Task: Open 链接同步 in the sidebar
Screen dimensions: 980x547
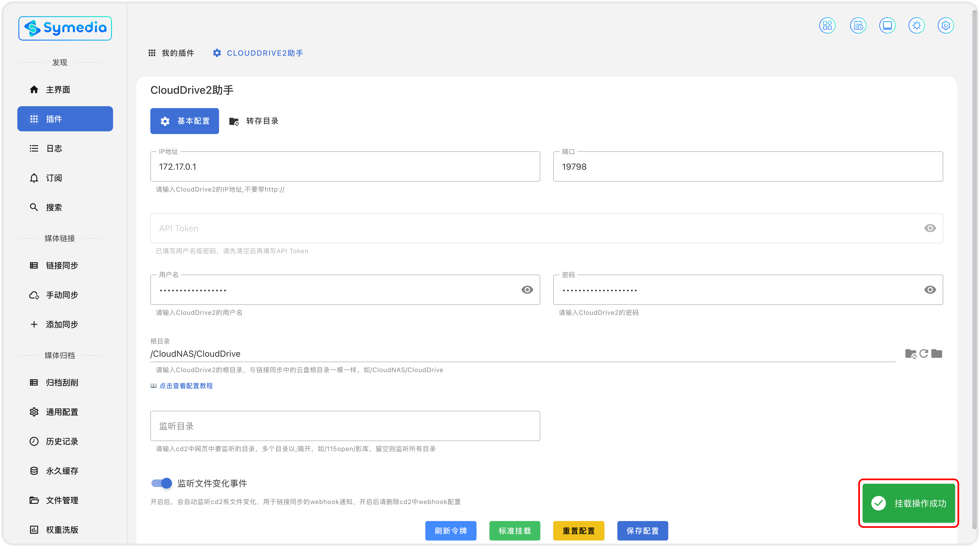Action: click(x=62, y=265)
